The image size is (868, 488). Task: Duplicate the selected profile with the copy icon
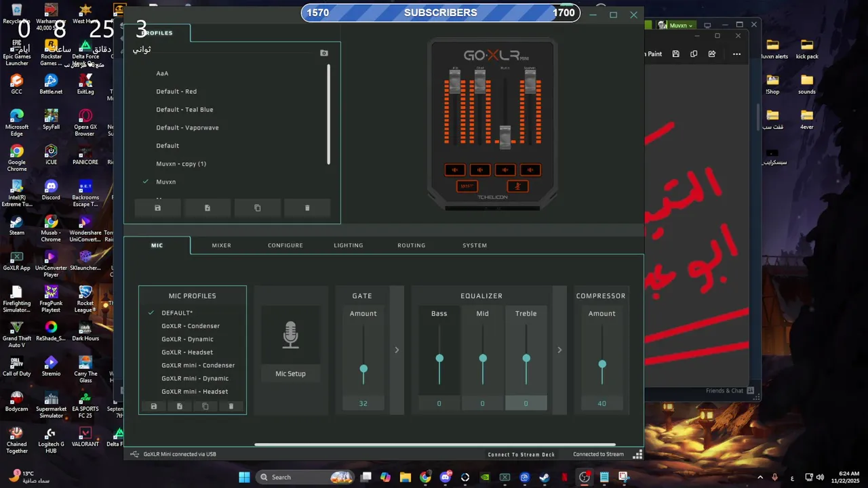tap(257, 208)
